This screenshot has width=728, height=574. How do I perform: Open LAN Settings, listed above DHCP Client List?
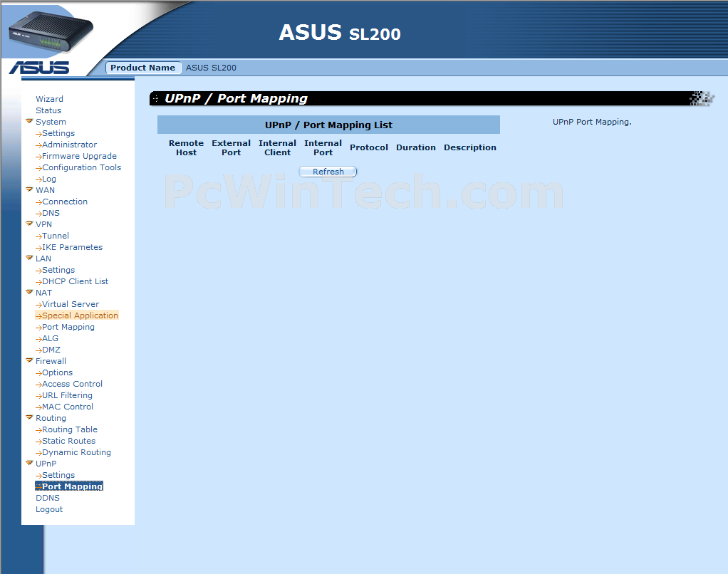pyautogui.click(x=58, y=270)
